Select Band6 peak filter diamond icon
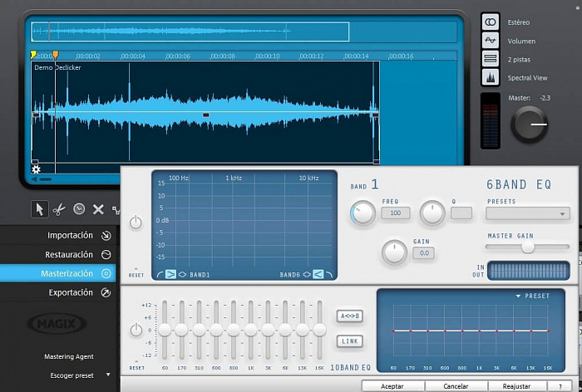582x392 pixels. pyautogui.click(x=307, y=275)
